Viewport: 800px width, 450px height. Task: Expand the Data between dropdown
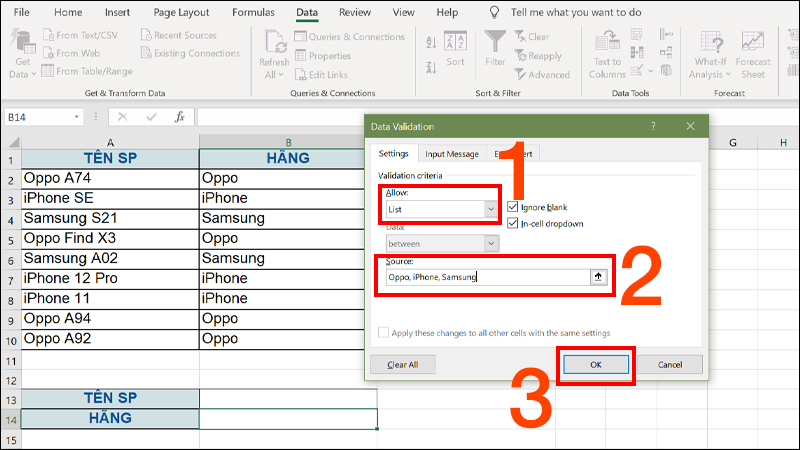pos(491,243)
